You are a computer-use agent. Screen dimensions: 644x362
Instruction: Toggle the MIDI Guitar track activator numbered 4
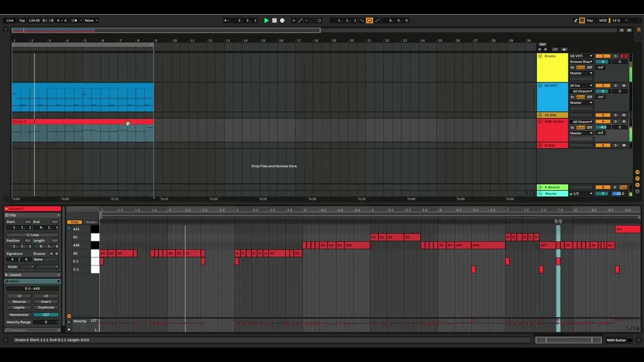(x=603, y=122)
